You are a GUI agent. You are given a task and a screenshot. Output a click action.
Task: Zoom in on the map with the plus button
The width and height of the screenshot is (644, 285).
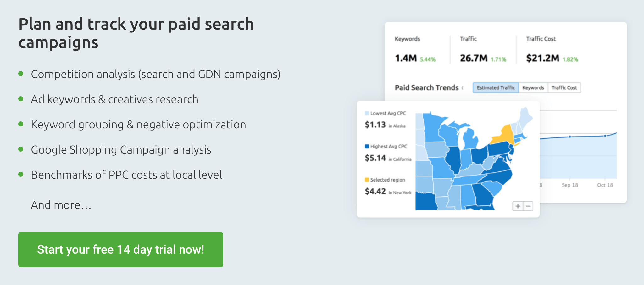click(518, 206)
